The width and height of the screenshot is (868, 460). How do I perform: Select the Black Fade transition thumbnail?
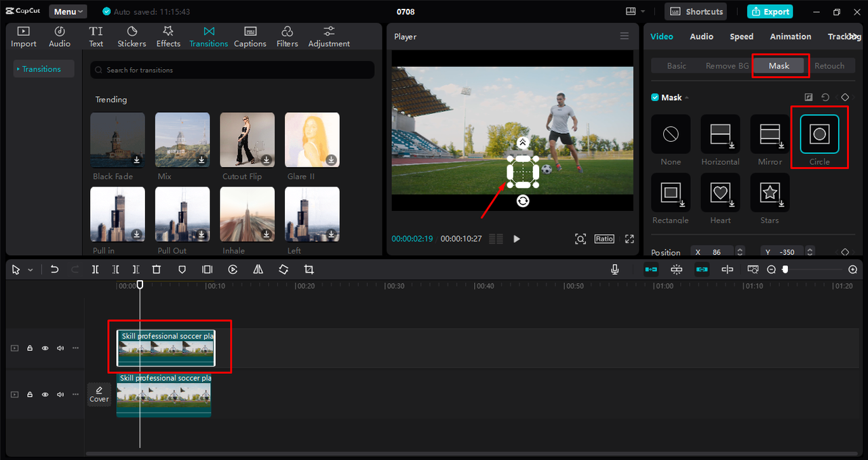click(x=117, y=140)
